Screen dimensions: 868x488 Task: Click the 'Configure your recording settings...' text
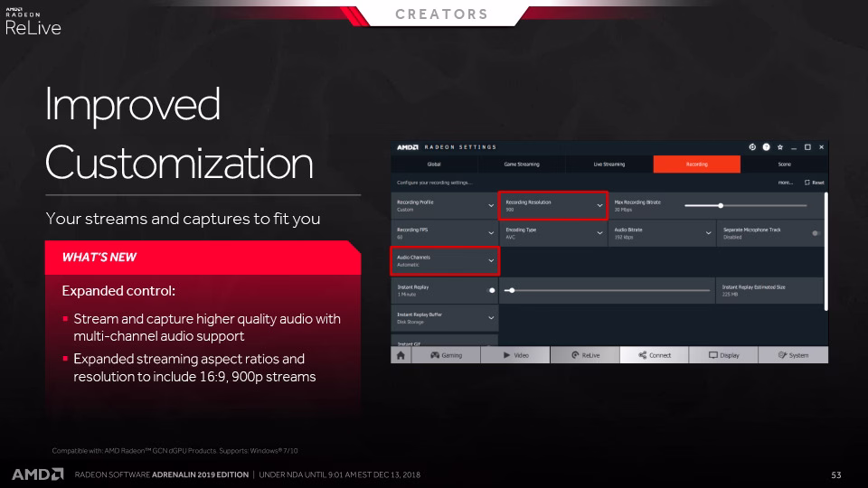[x=435, y=183]
